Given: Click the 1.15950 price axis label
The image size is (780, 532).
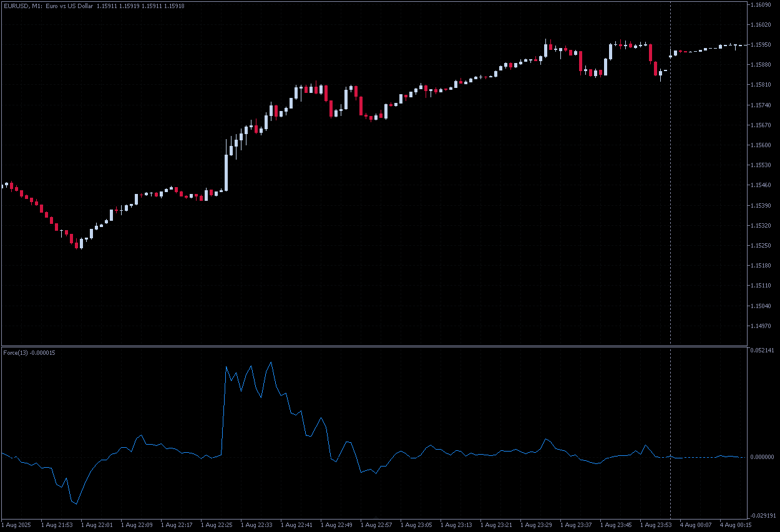Looking at the screenshot, I should pos(762,45).
